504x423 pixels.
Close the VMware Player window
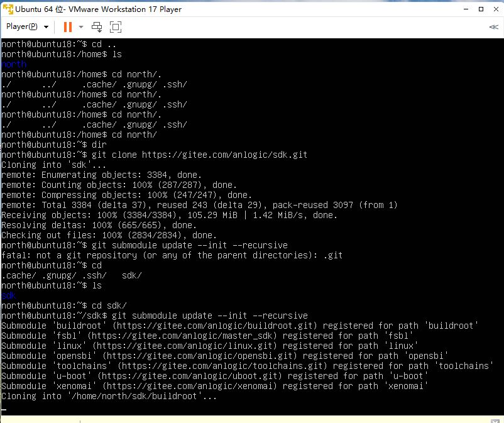pyautogui.click(x=496, y=9)
